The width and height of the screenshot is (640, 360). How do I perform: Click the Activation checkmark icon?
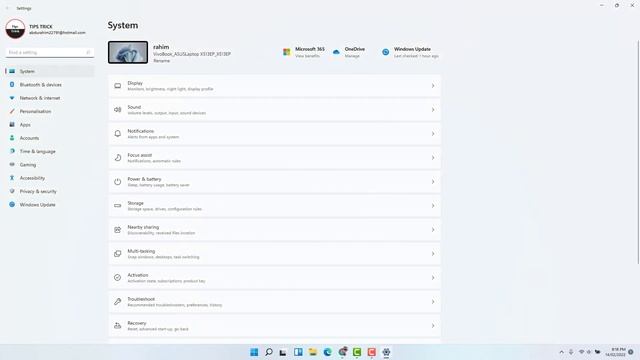[118, 278]
